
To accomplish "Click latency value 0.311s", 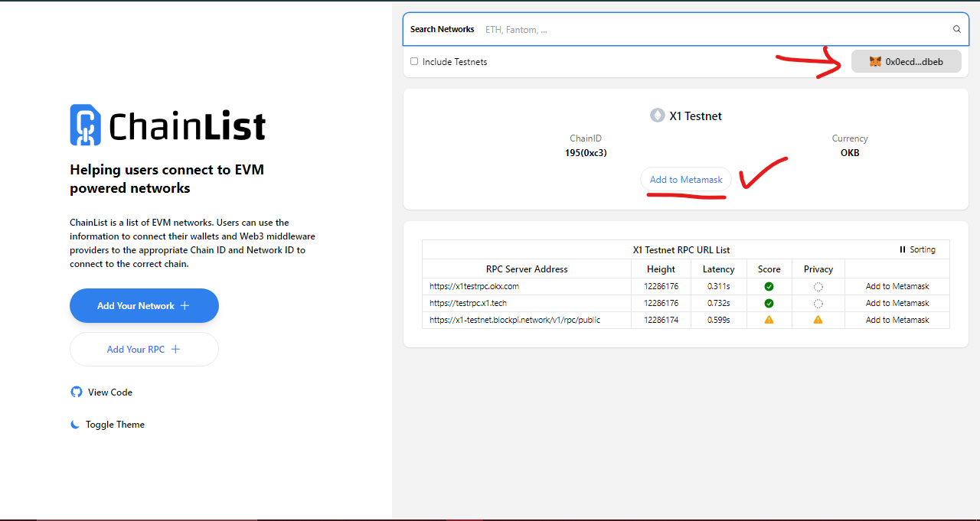I will (x=718, y=286).
